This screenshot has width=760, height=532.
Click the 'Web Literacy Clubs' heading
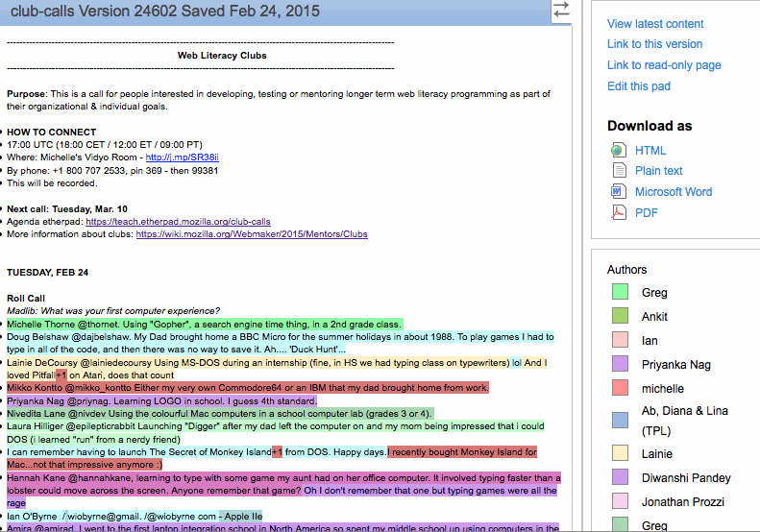click(x=222, y=56)
